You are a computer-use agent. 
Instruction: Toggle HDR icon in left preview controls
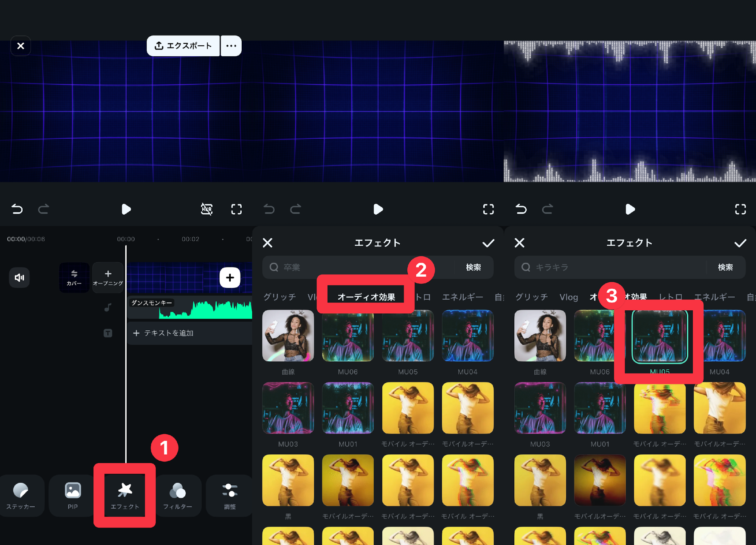(x=206, y=209)
